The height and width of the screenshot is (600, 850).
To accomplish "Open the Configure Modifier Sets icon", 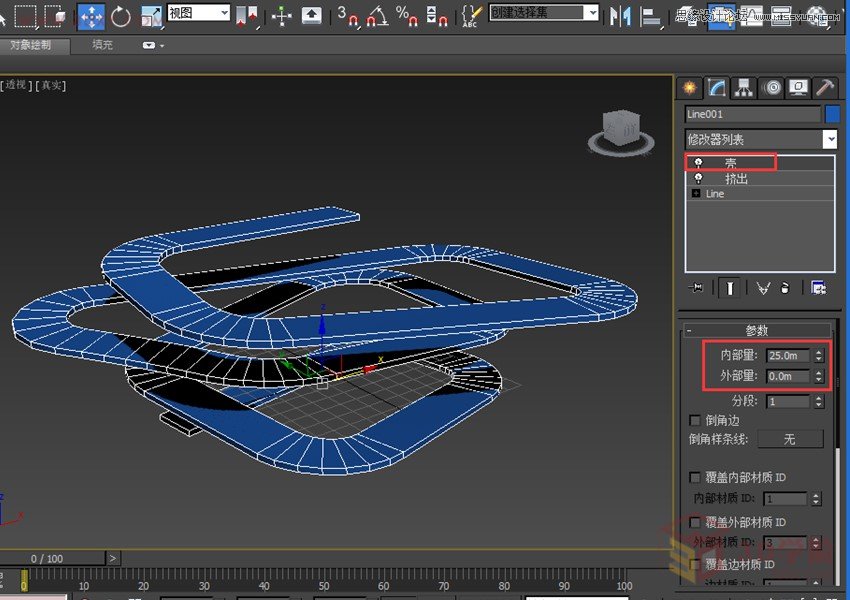I will click(x=818, y=288).
